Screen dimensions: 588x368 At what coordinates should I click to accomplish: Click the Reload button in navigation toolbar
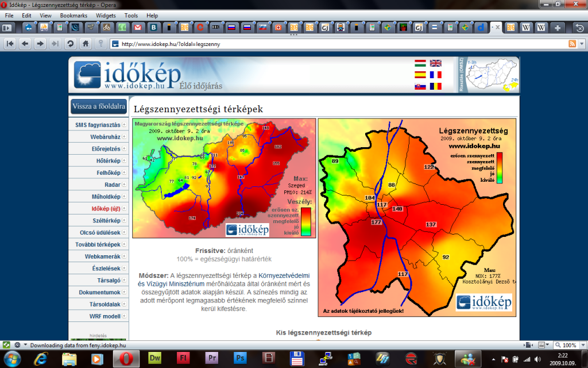(x=70, y=44)
